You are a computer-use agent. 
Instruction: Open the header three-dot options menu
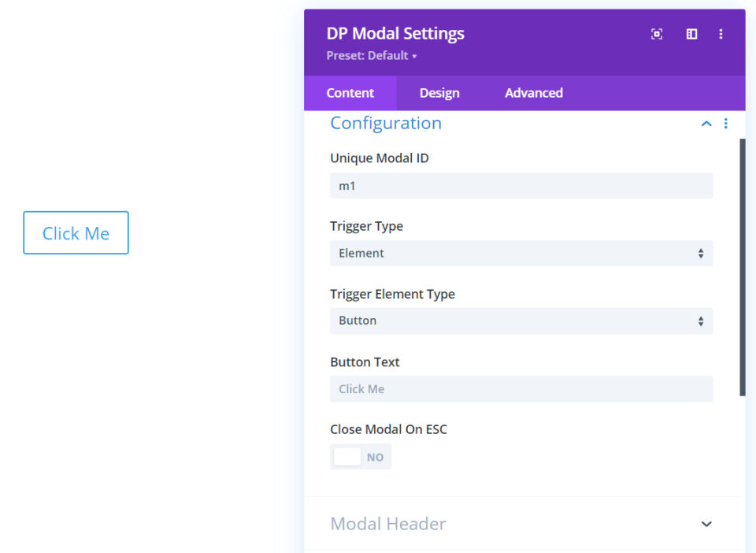(x=721, y=34)
